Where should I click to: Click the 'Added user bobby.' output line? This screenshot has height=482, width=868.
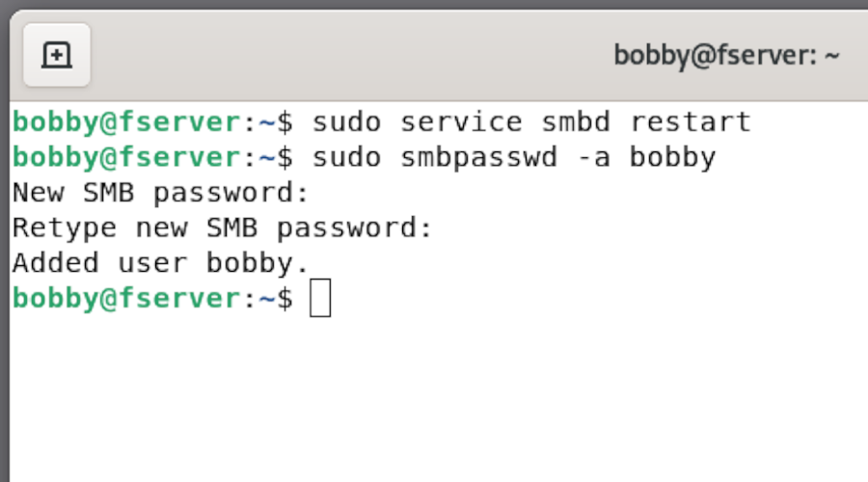pos(160,263)
